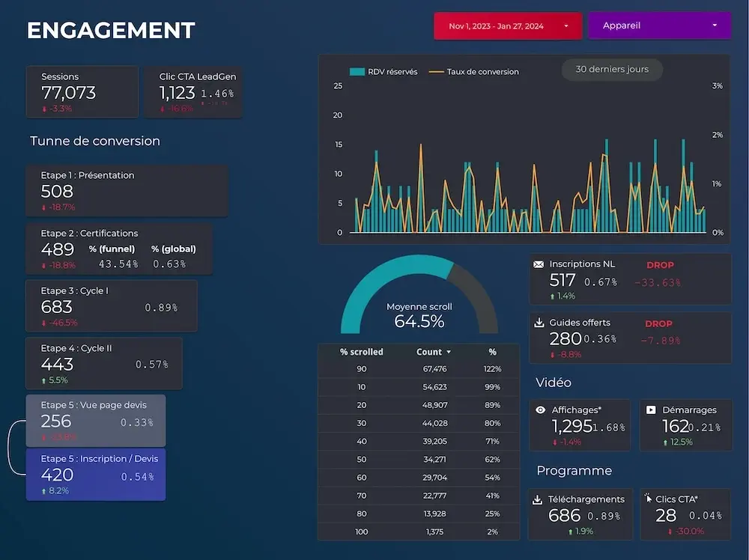Click the download icon beside Téléchargements
749x560 pixels.
pos(537,499)
